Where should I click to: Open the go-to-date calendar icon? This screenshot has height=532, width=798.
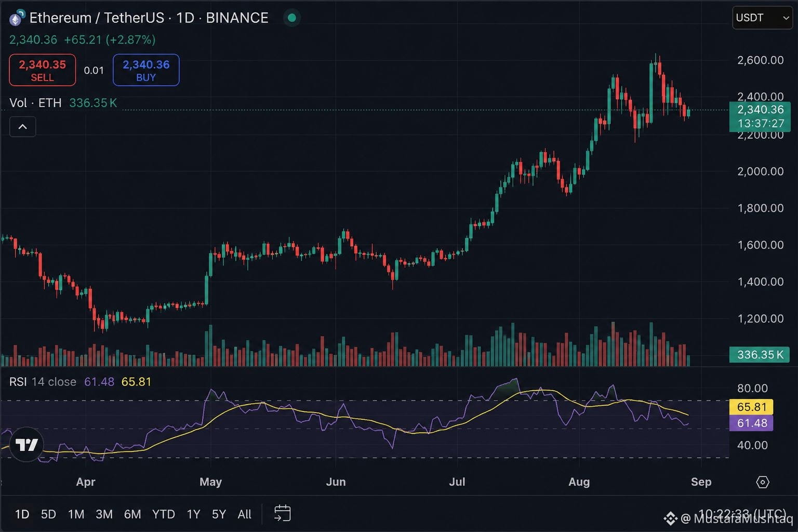282,513
